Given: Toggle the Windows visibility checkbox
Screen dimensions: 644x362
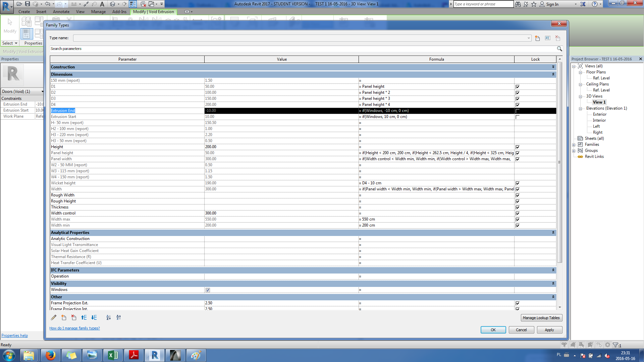Looking at the screenshot, I should point(208,290).
